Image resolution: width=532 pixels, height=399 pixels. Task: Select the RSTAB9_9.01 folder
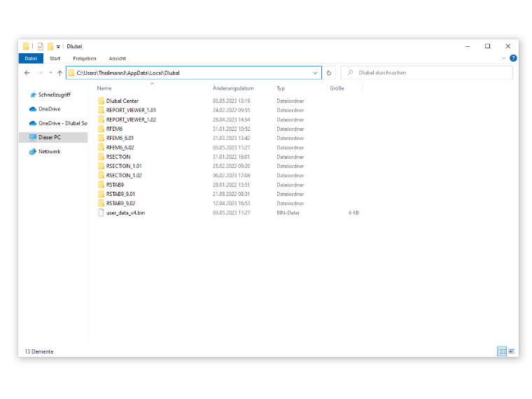[x=120, y=194]
